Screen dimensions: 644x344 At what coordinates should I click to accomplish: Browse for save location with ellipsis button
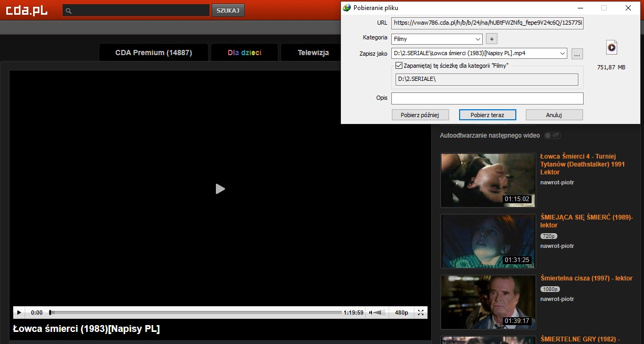click(577, 54)
